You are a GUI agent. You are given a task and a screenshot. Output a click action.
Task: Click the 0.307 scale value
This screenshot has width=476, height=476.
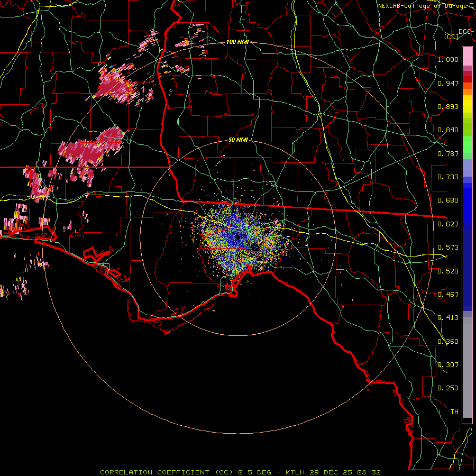[x=448, y=365]
